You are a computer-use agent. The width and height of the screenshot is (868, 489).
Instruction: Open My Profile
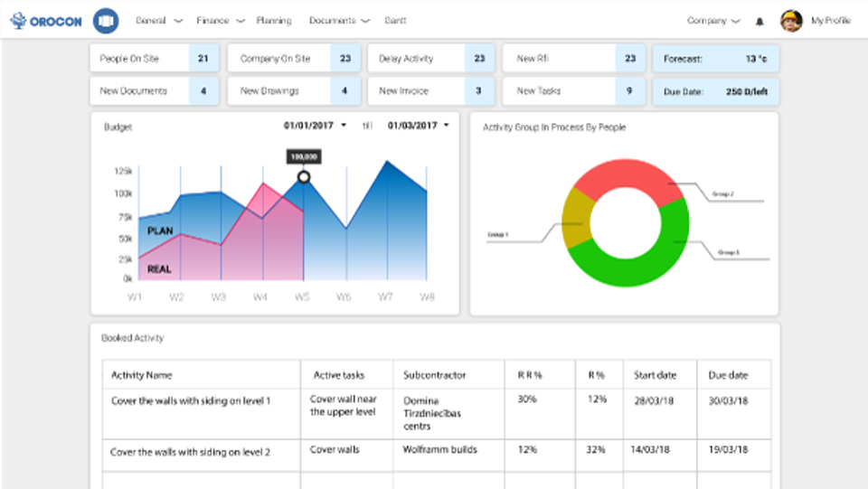coord(830,20)
